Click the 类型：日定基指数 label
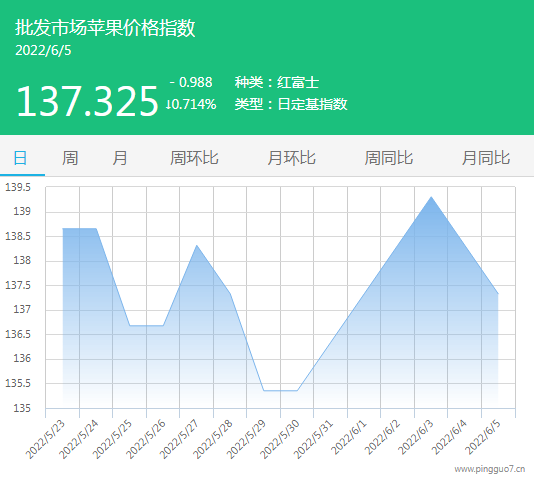The image size is (534, 479). (291, 104)
